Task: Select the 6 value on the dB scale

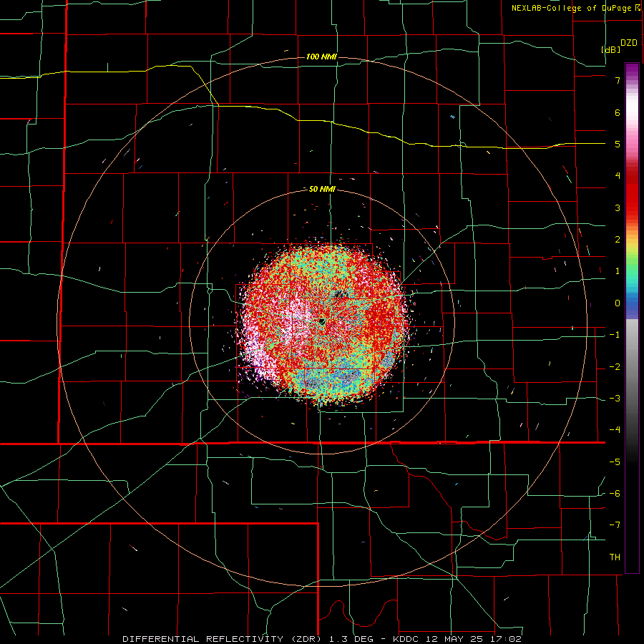Action: tap(618, 112)
